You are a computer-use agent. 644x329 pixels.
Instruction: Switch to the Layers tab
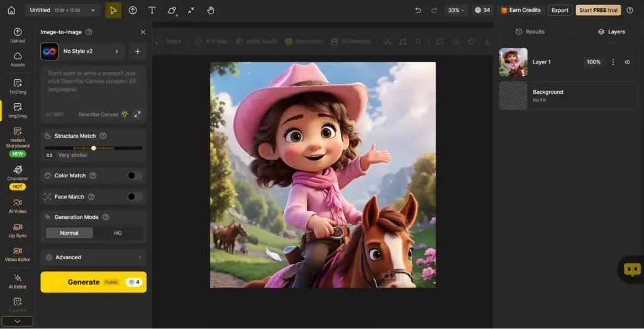611,31
